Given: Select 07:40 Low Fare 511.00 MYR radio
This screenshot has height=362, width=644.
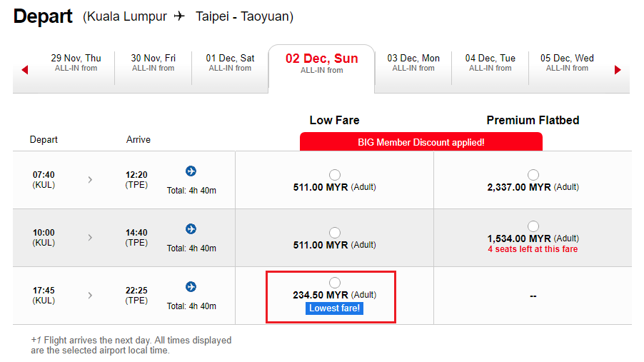Looking at the screenshot, I should click(x=335, y=175).
